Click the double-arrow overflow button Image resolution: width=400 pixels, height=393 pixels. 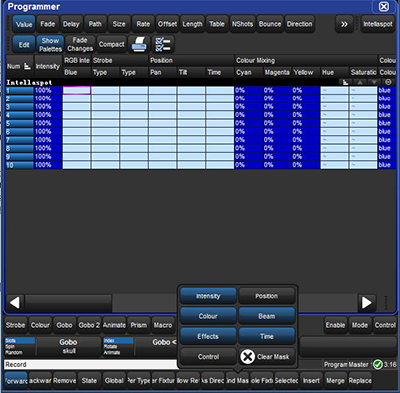click(x=344, y=24)
